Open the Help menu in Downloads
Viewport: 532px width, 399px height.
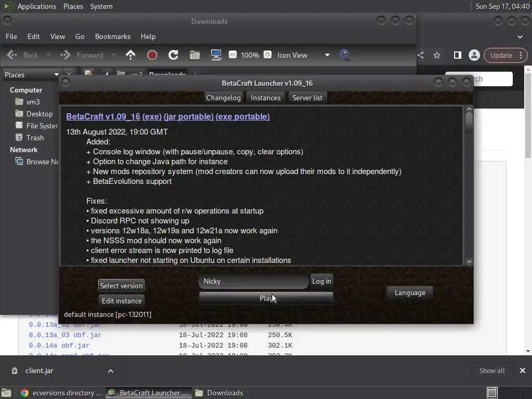click(x=148, y=36)
